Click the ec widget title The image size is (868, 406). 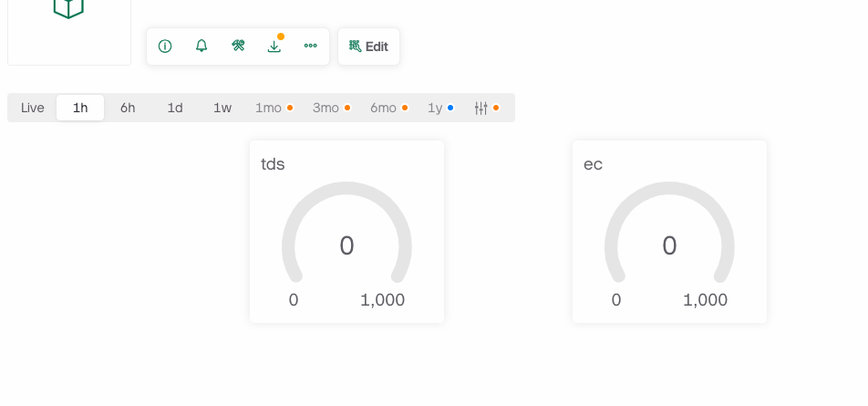click(x=593, y=164)
